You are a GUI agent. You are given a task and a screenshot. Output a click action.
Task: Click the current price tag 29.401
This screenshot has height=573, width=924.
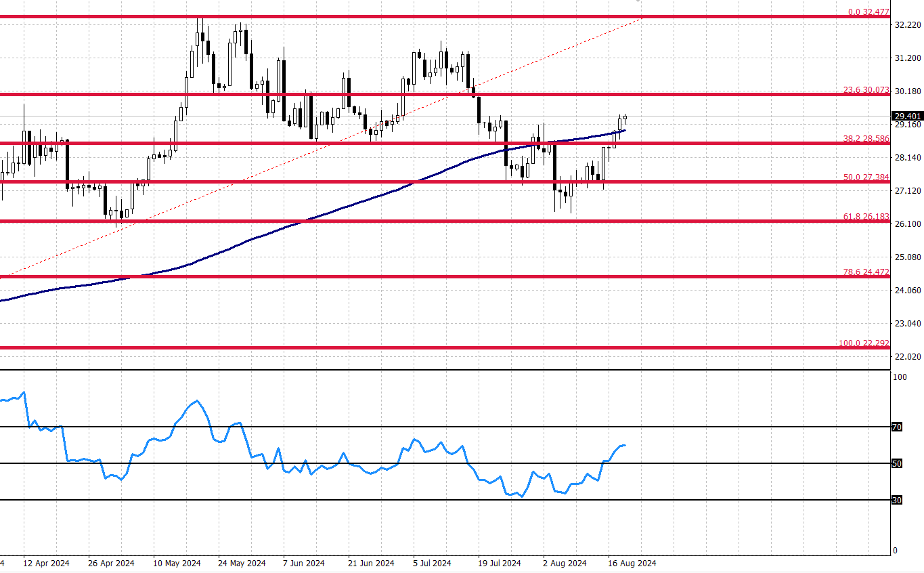coord(907,116)
